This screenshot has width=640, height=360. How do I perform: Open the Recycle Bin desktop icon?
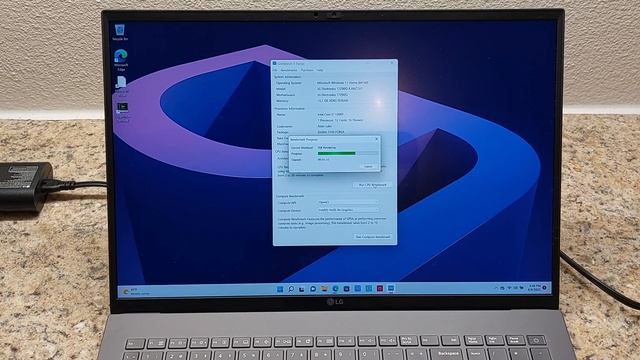(120, 32)
